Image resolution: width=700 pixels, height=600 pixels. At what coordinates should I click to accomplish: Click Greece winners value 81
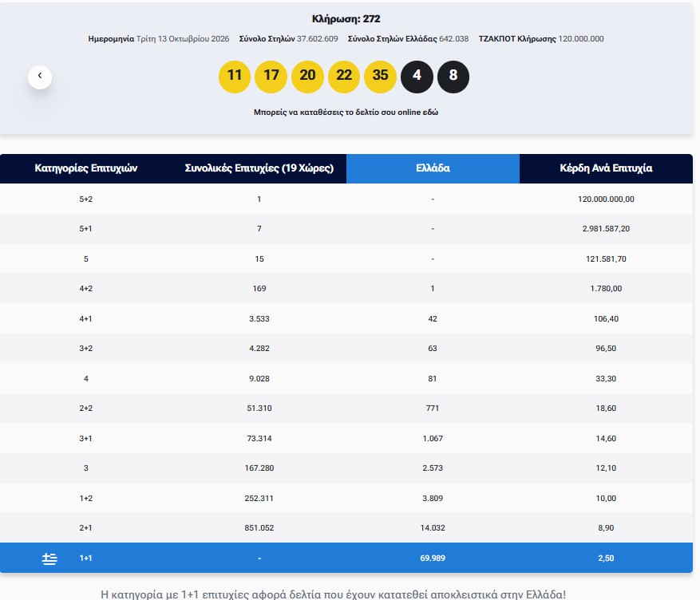(433, 378)
